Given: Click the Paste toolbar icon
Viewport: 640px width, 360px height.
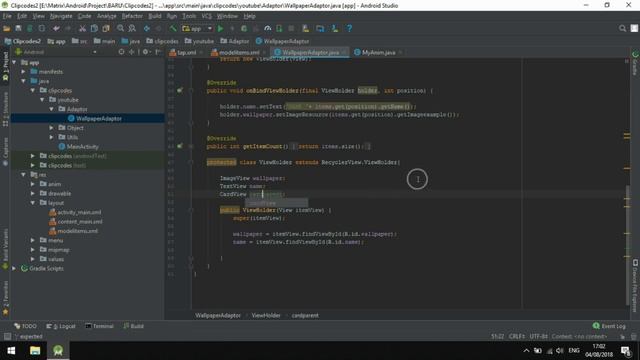Looking at the screenshot, I should click(106, 29).
